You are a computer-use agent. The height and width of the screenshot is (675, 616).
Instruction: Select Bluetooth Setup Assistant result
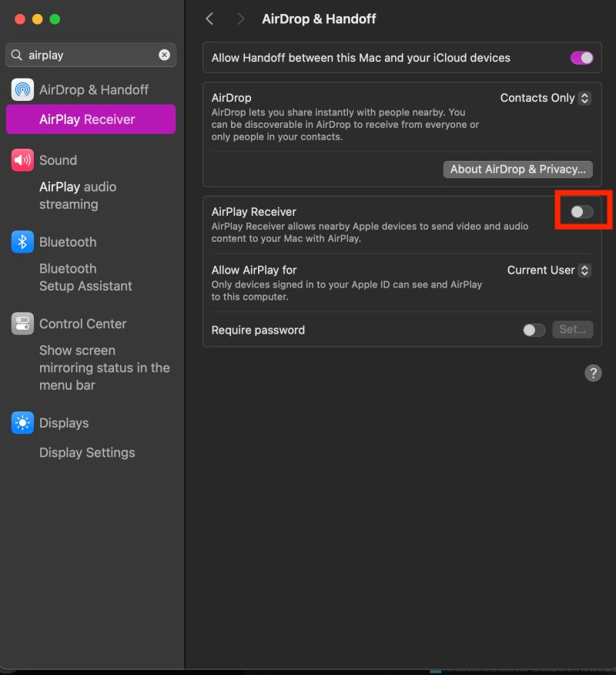click(x=85, y=277)
